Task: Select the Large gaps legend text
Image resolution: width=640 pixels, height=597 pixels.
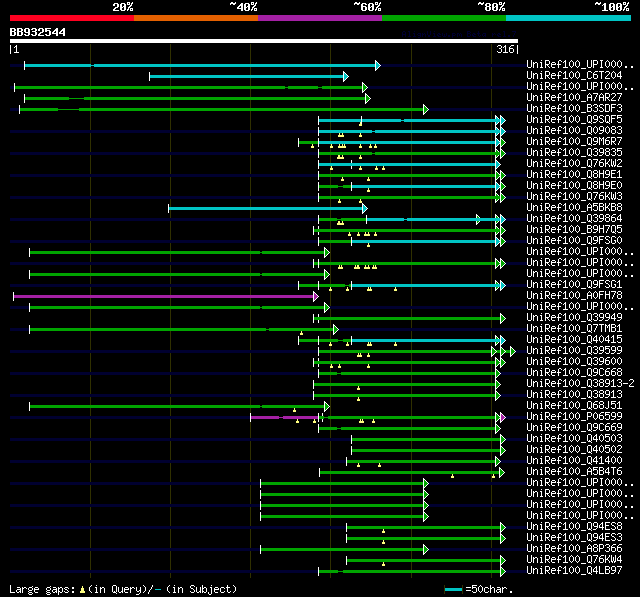Action: click(123, 589)
